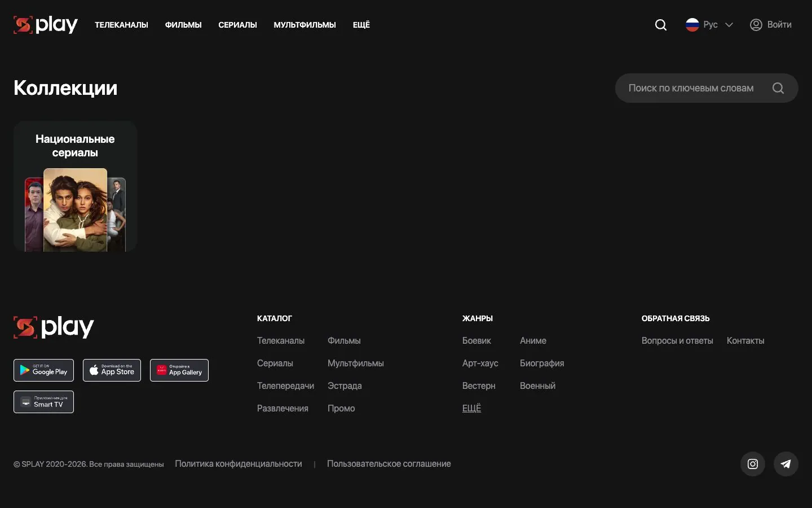Go to Эстрада in footer catalog
The width and height of the screenshot is (812, 508).
345,386
